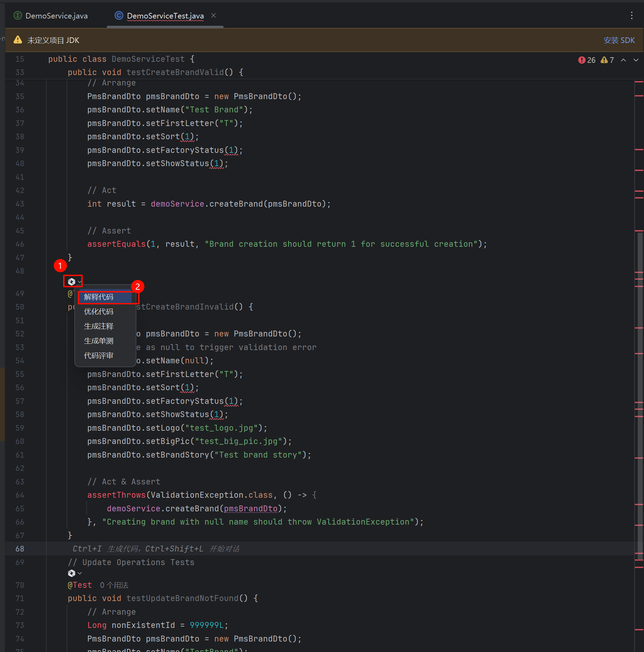Click the AI assistant icon above line 70
The height and width of the screenshot is (652, 644).
click(x=72, y=573)
